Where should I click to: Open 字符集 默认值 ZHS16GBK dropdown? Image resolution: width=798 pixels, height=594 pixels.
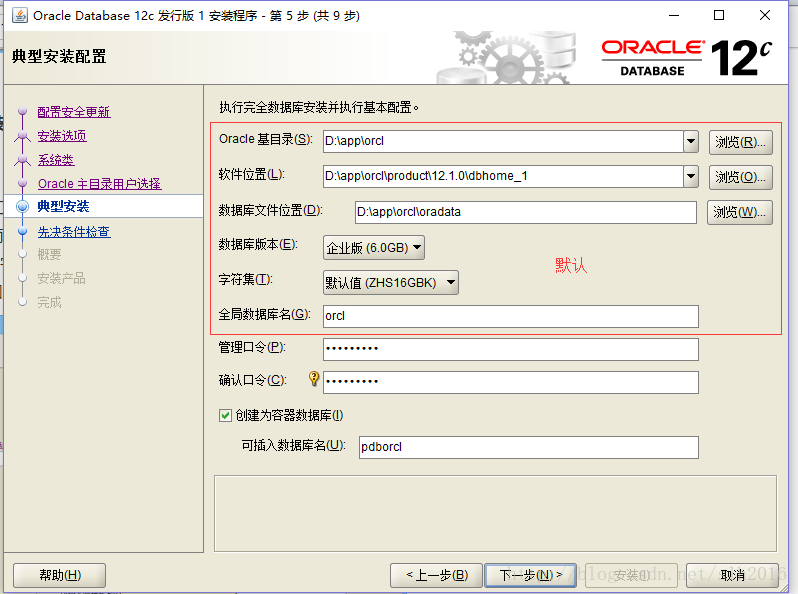point(390,282)
